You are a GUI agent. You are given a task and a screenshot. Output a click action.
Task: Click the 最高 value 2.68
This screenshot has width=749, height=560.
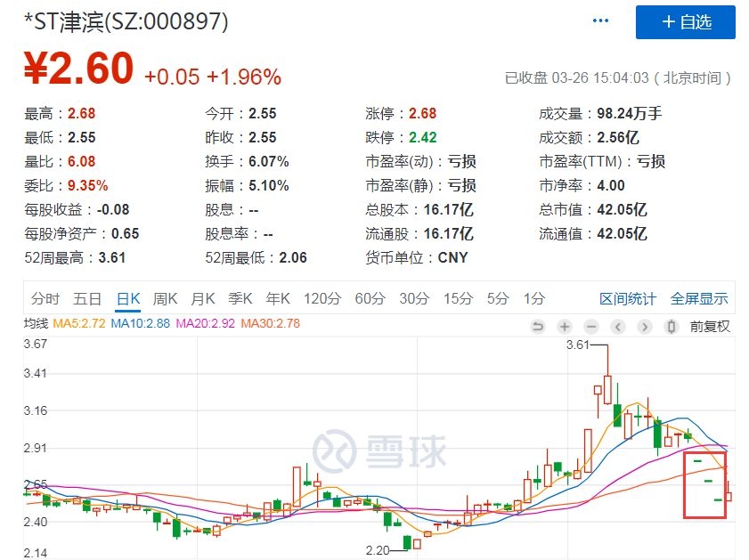[x=81, y=114]
